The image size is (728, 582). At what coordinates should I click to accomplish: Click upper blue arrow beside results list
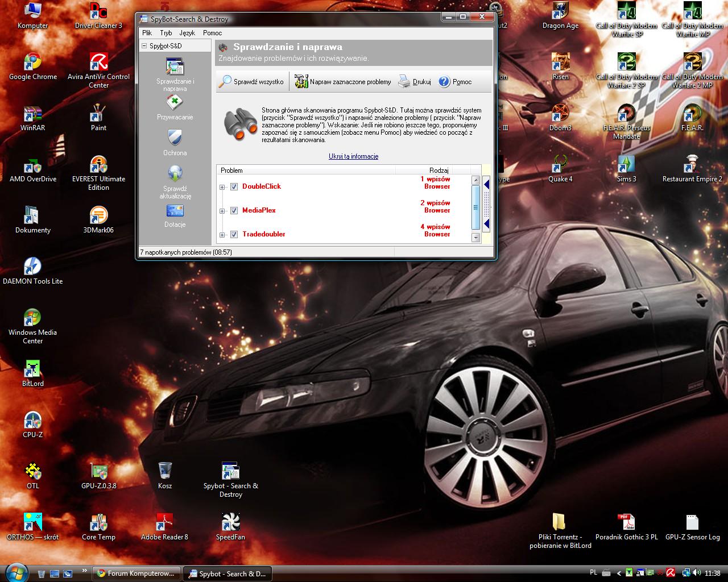point(486,184)
